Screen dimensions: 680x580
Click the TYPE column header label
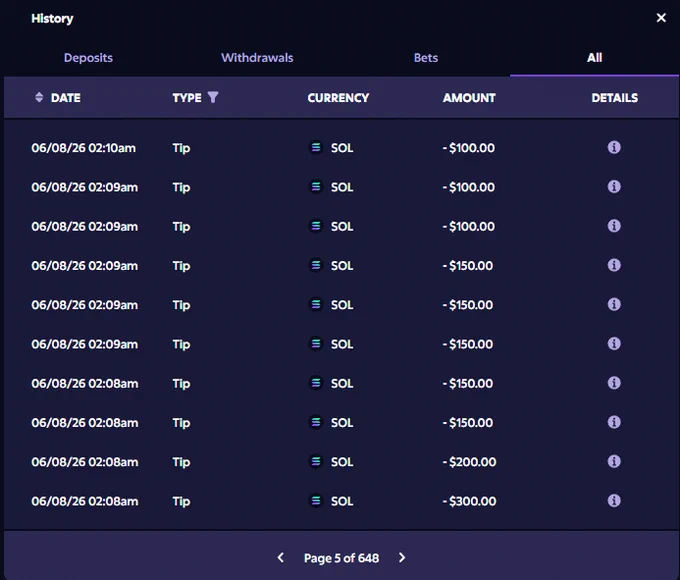point(187,98)
